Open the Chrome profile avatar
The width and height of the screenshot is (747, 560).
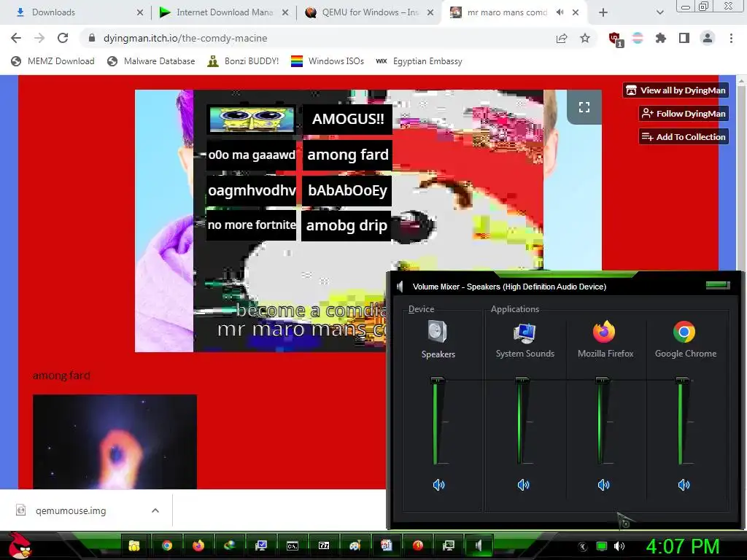click(x=708, y=38)
